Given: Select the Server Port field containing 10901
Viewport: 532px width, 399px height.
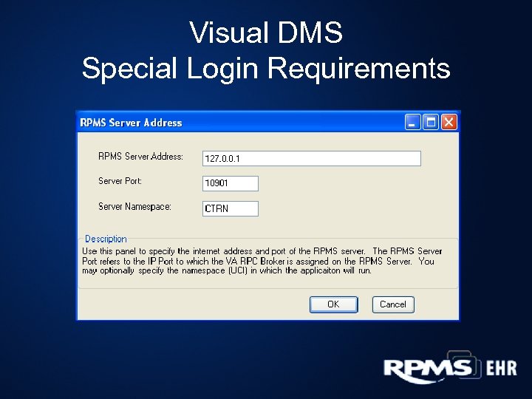Looking at the screenshot, I should pyautogui.click(x=231, y=183).
